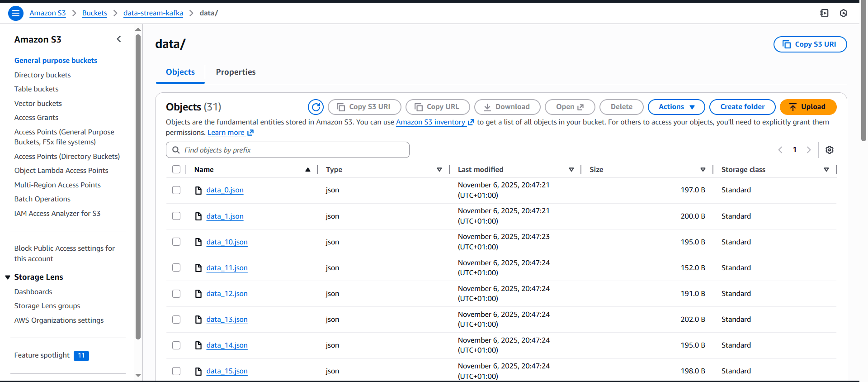Open the hamburger navigation menu icon
This screenshot has height=382, width=868.
(16, 13)
